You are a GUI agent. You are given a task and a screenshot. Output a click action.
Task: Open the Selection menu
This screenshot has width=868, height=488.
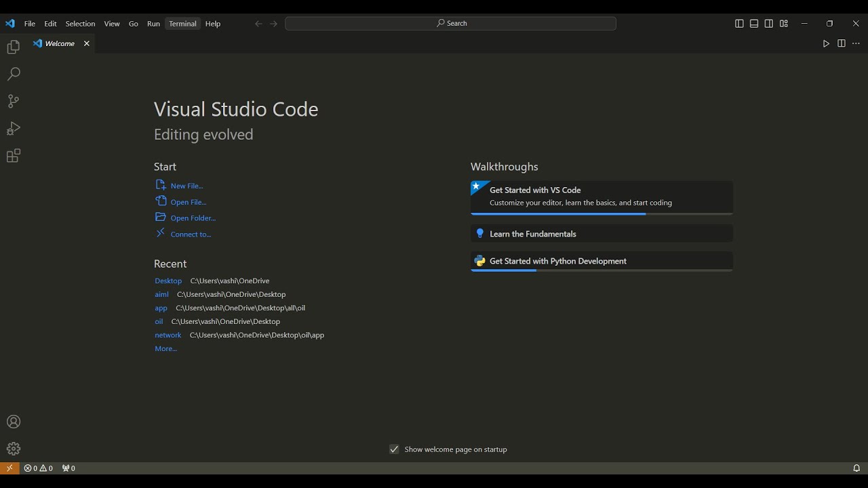[x=80, y=24]
